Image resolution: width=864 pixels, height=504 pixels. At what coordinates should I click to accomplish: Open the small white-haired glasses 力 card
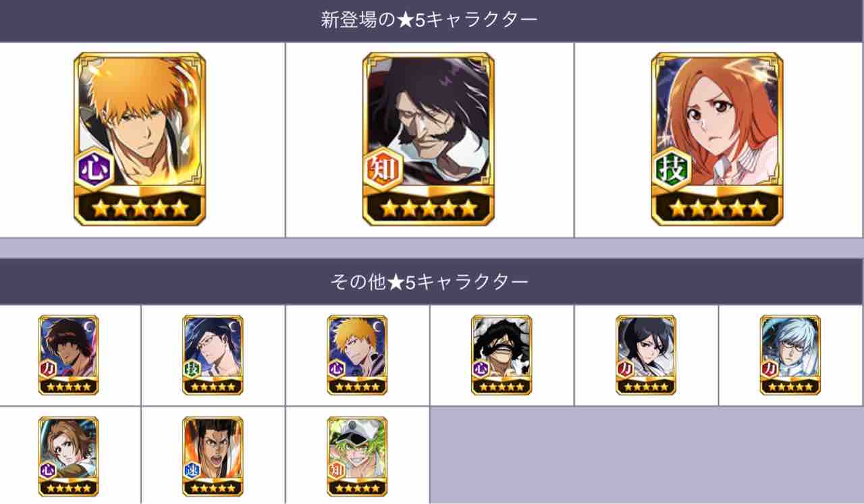click(x=790, y=355)
